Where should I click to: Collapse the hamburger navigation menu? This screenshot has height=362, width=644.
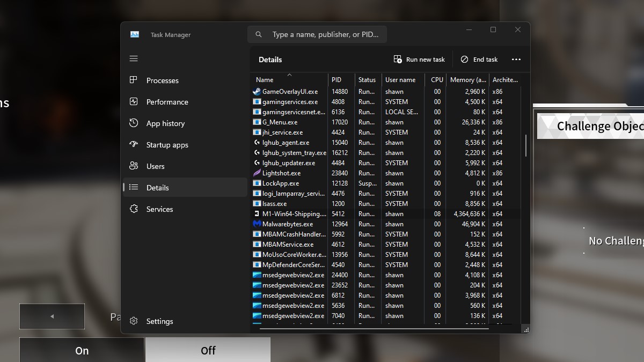point(134,58)
